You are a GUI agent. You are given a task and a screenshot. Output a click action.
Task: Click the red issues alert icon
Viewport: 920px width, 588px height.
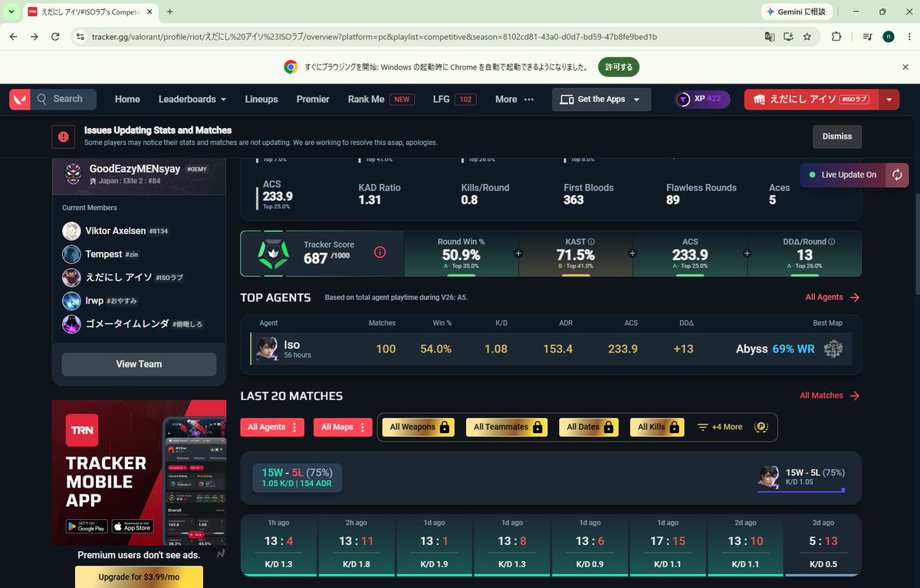[x=63, y=136]
